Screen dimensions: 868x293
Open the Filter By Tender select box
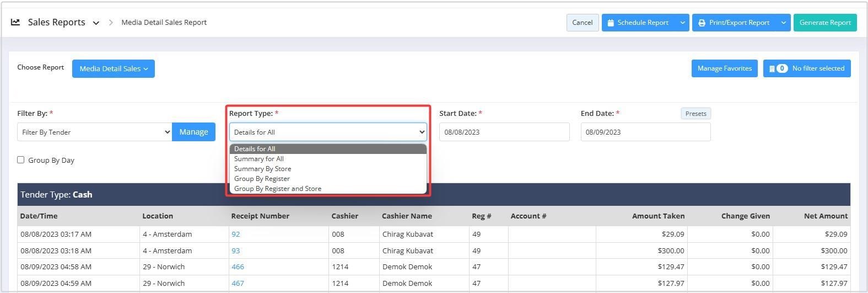tap(94, 132)
